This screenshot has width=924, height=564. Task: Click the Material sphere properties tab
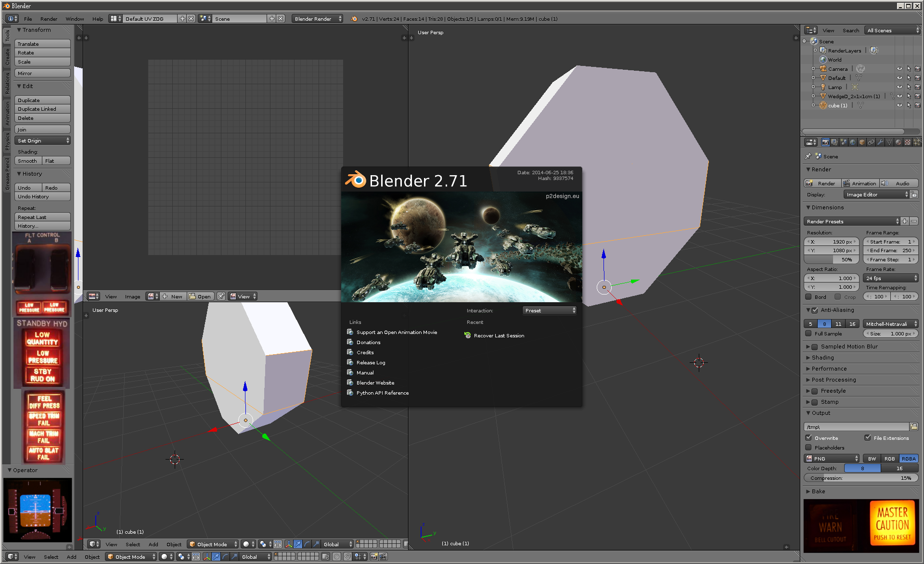pos(898,142)
